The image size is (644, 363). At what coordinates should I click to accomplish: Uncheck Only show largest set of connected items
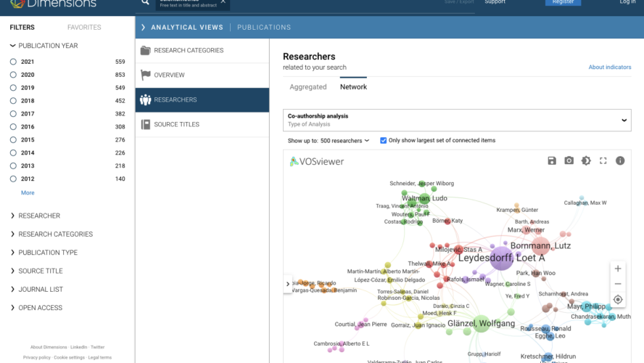point(384,140)
